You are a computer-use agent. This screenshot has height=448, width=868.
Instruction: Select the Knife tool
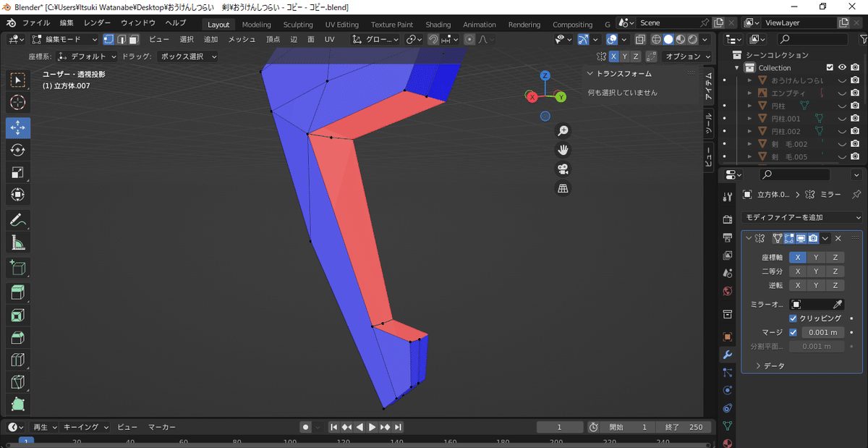coord(18,383)
